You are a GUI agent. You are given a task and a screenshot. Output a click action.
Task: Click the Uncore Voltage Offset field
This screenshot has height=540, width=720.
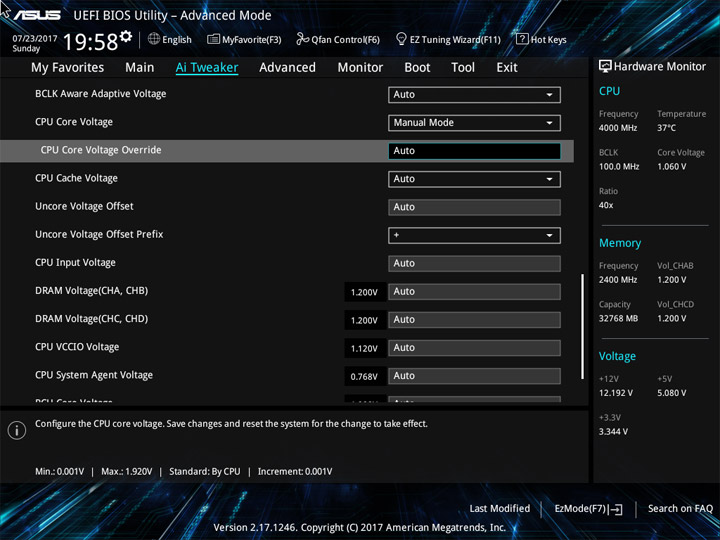tap(474, 207)
